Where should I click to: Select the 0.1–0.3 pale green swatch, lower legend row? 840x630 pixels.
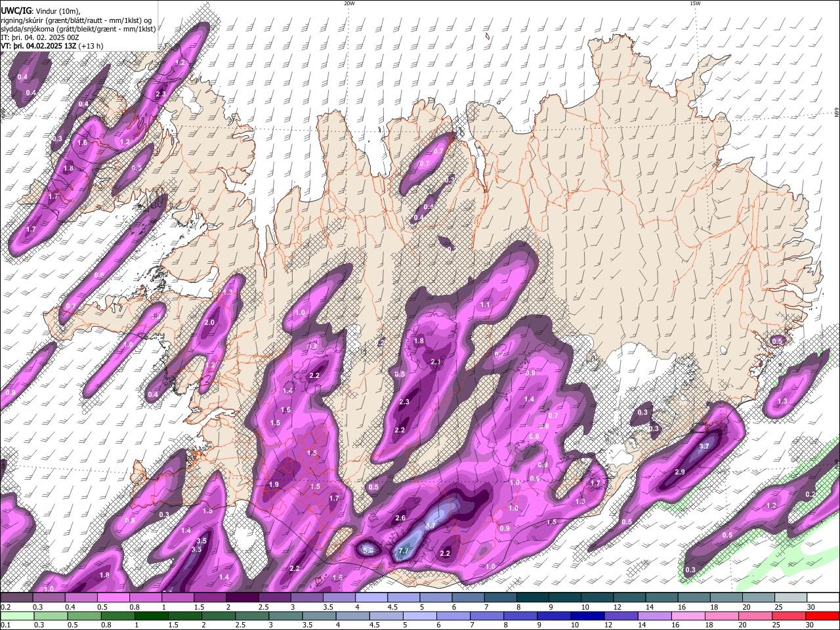pyautogui.click(x=17, y=616)
